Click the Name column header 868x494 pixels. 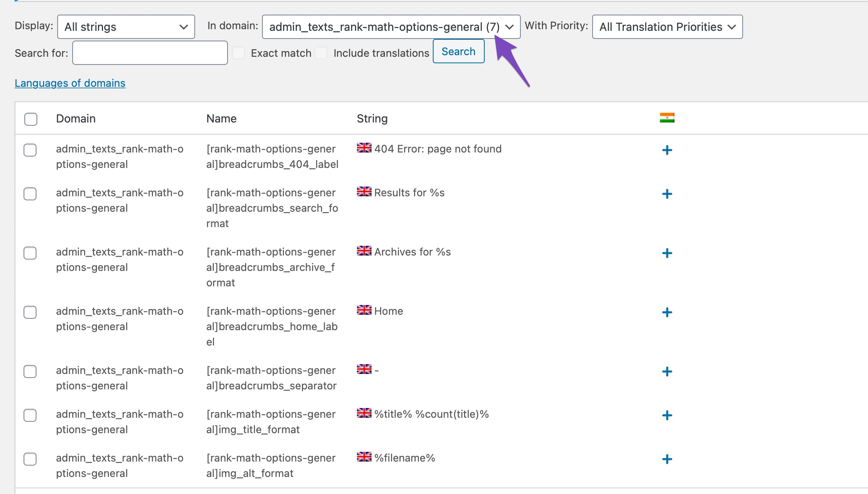221,118
